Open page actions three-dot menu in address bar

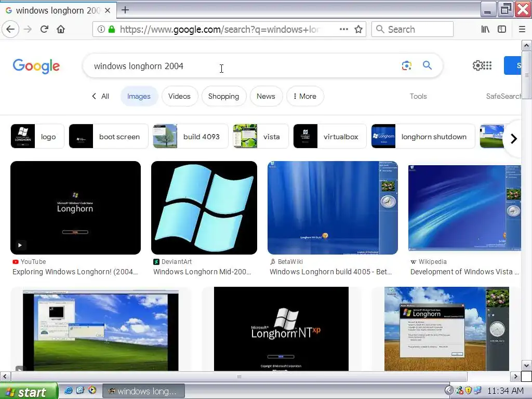pos(344,29)
